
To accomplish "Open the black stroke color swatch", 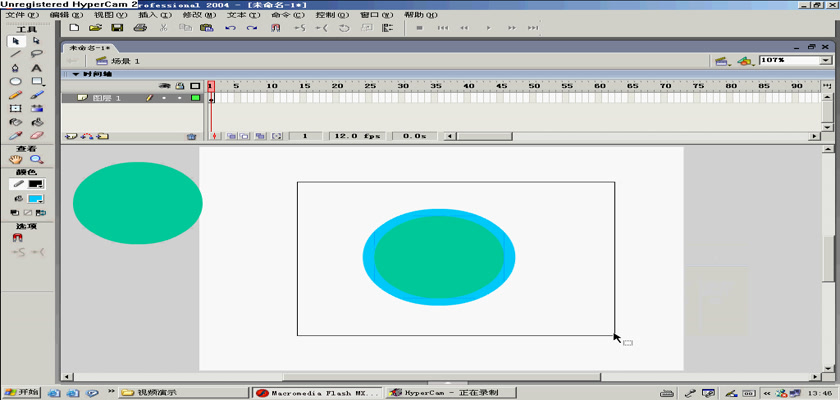I will coord(36,184).
